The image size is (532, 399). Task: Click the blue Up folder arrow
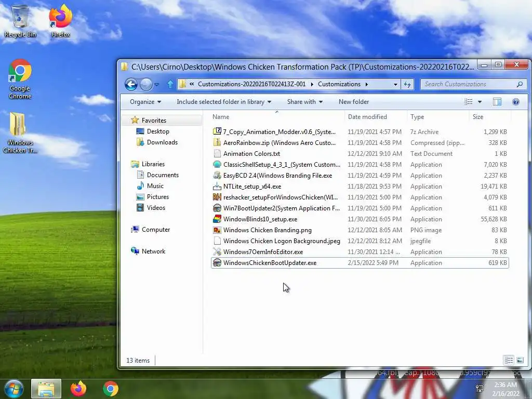pos(170,84)
